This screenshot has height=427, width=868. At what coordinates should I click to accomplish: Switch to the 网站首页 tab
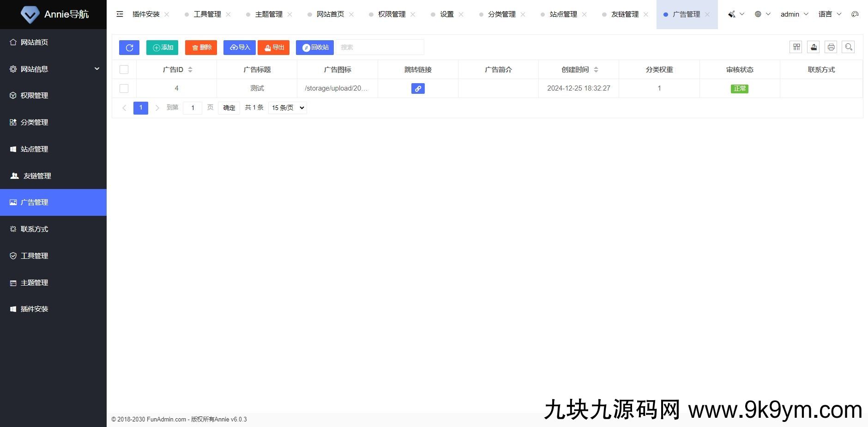330,14
